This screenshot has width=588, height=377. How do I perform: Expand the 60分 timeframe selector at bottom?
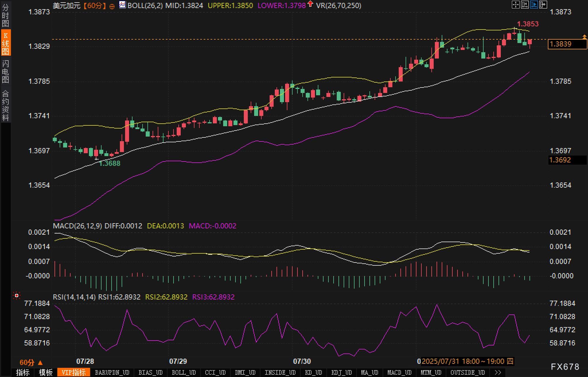click(x=31, y=363)
